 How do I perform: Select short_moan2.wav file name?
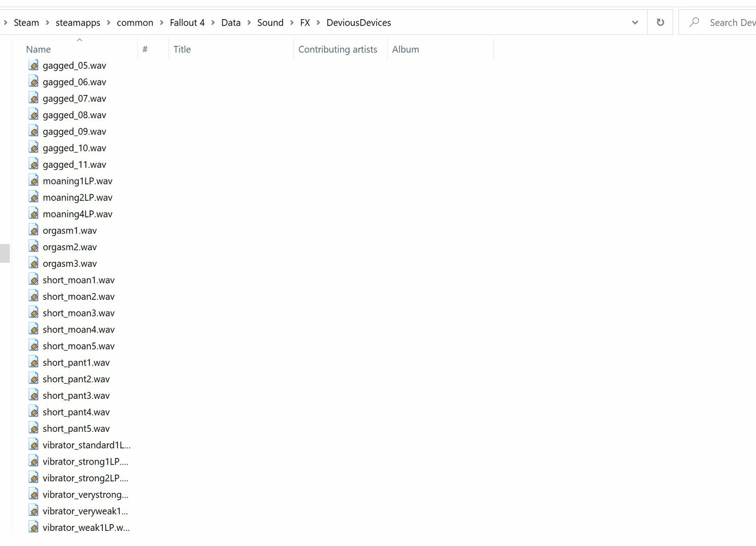click(x=78, y=296)
